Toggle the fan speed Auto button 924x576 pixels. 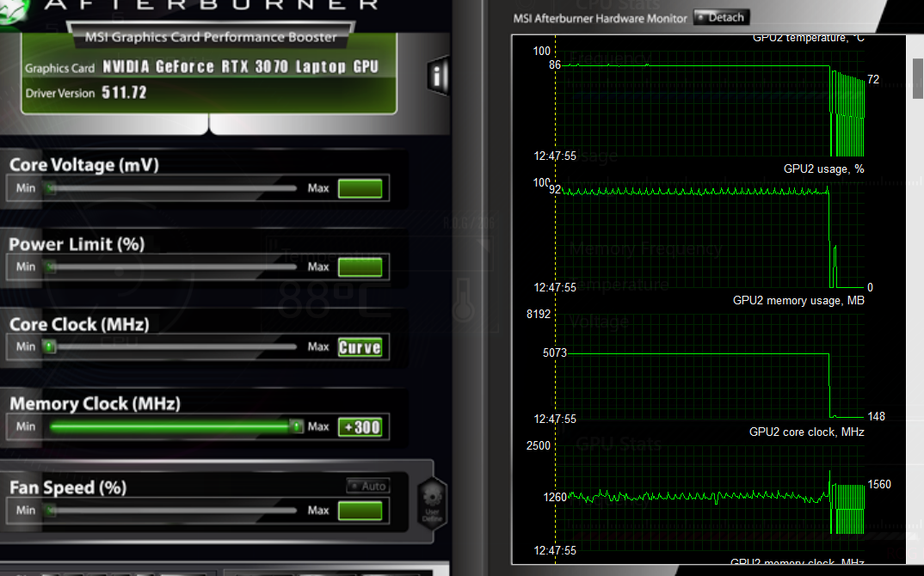(x=368, y=486)
